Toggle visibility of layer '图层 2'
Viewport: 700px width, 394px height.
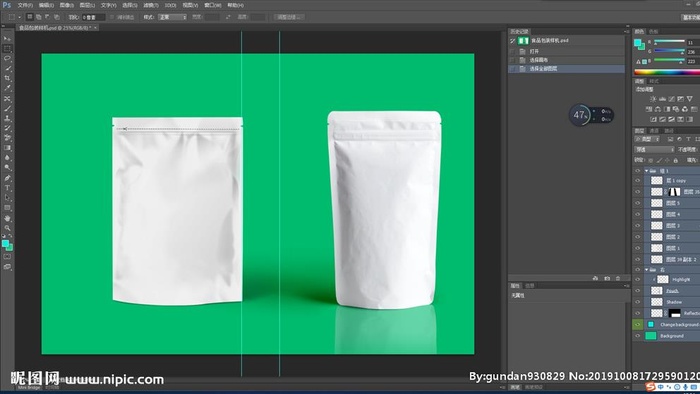(x=638, y=237)
